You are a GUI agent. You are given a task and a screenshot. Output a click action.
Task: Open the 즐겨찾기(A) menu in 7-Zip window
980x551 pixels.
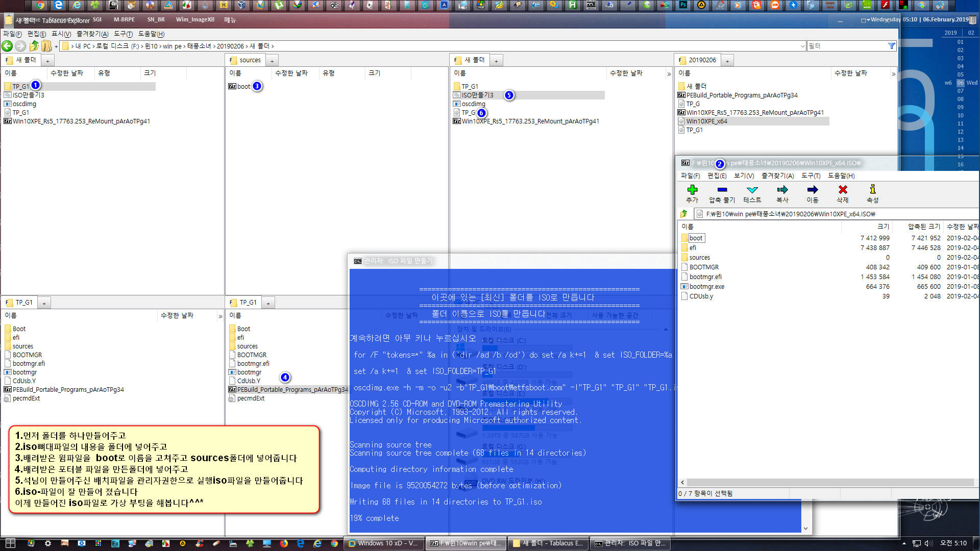point(777,176)
